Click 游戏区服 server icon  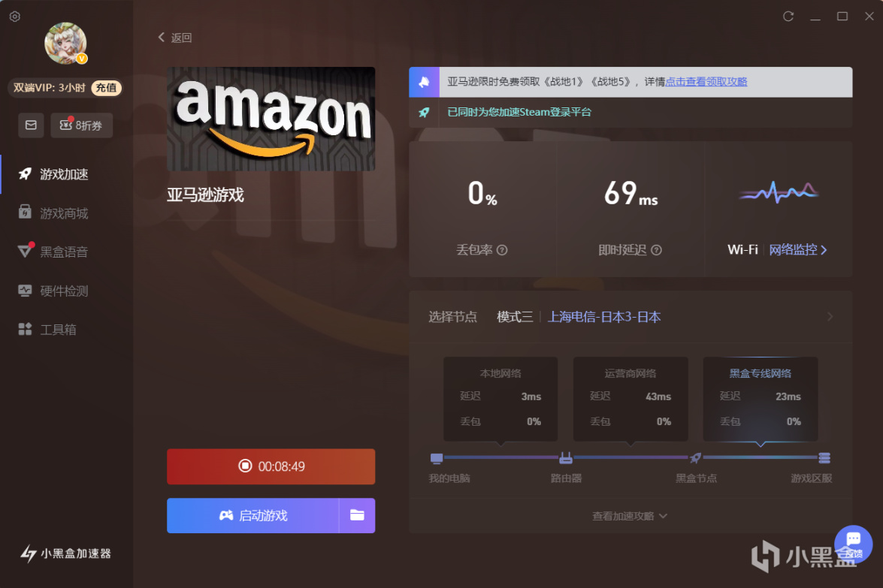pos(824,458)
